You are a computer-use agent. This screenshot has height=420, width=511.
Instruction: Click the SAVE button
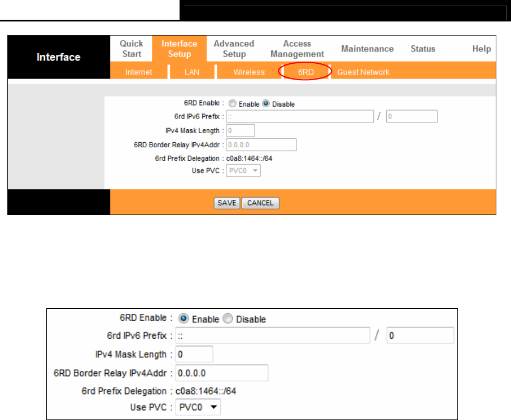pyautogui.click(x=227, y=203)
